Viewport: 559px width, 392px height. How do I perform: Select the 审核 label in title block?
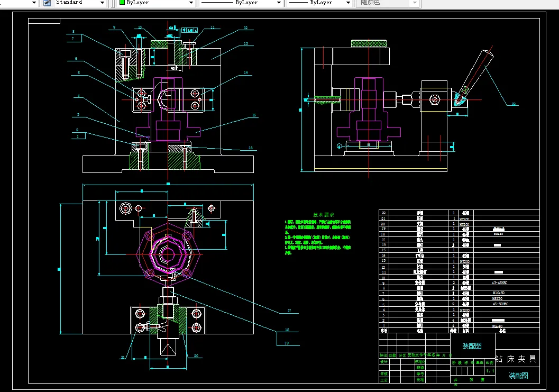click(x=383, y=374)
